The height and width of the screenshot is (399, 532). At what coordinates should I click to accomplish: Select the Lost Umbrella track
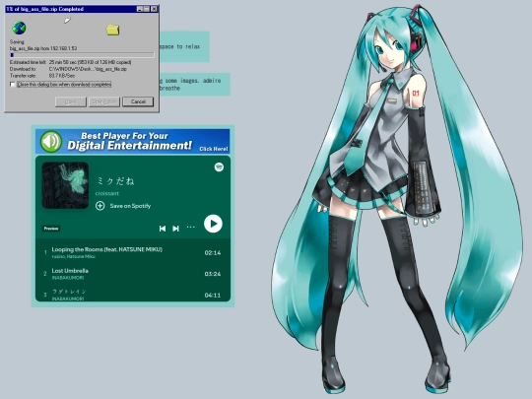point(70,270)
